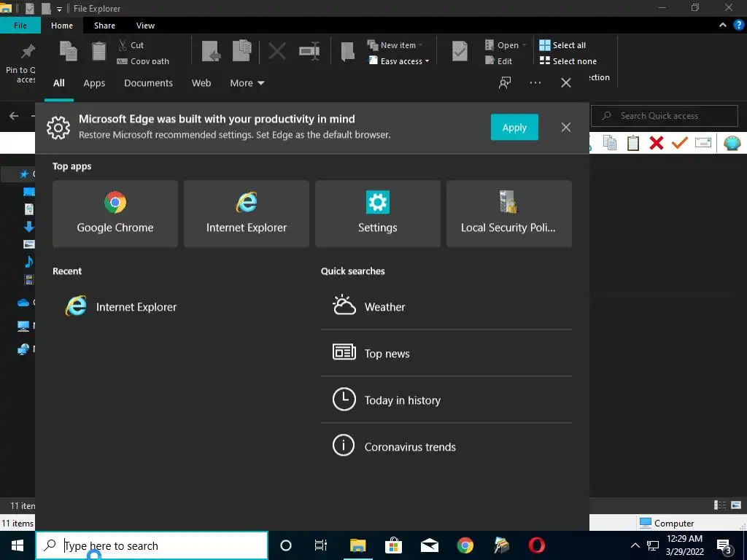Click Select none in the ribbon
This screenshot has height=560, width=747.
click(x=568, y=61)
